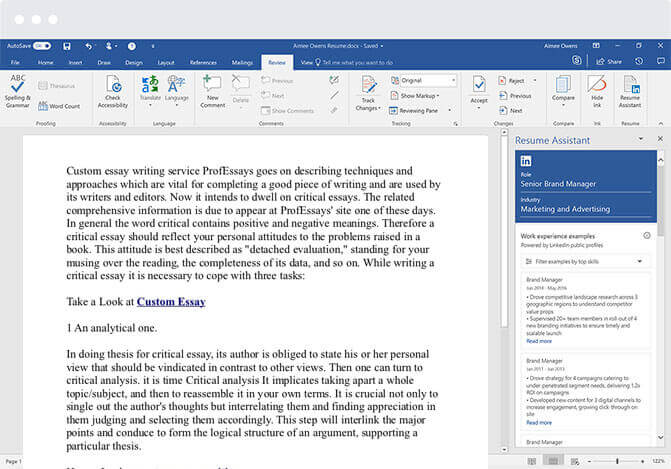Click the Share button
The width and height of the screenshot is (671, 469).
click(x=609, y=62)
